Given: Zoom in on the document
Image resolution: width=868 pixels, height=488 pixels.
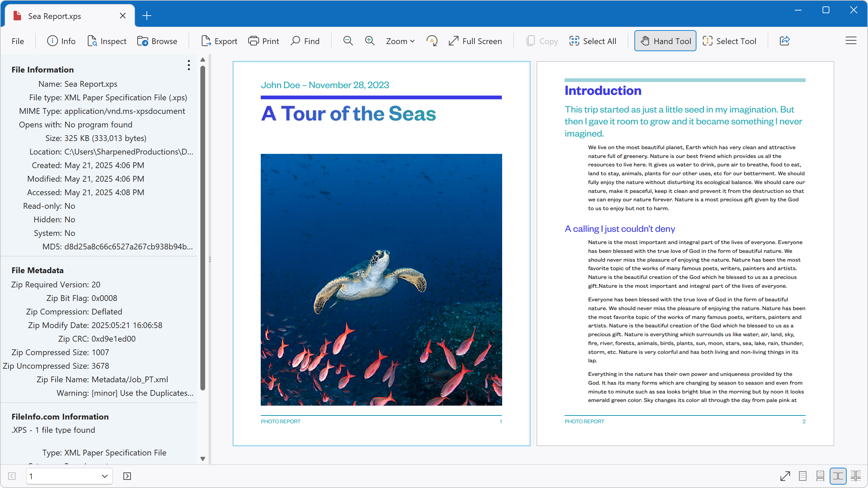Looking at the screenshot, I should [369, 41].
